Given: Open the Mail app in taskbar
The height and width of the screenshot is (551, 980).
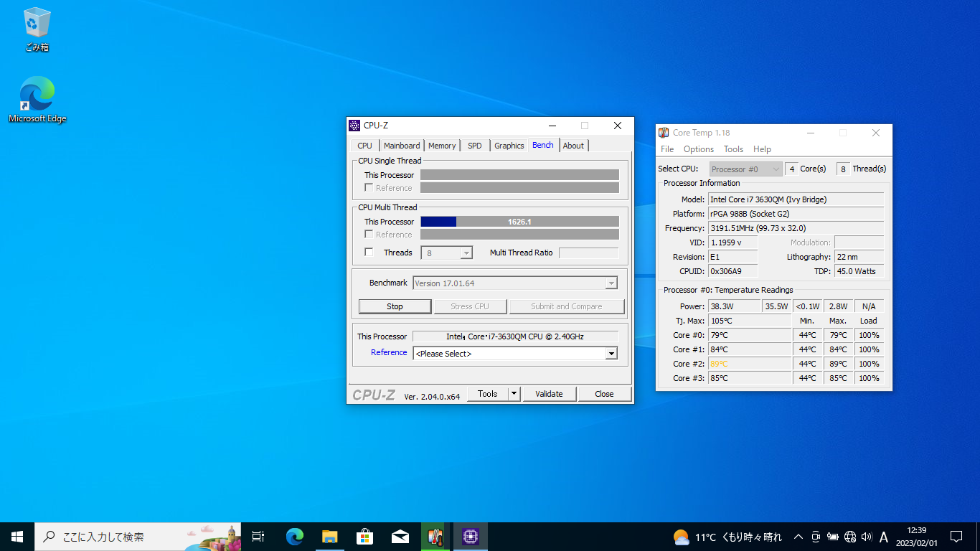Looking at the screenshot, I should [x=400, y=536].
